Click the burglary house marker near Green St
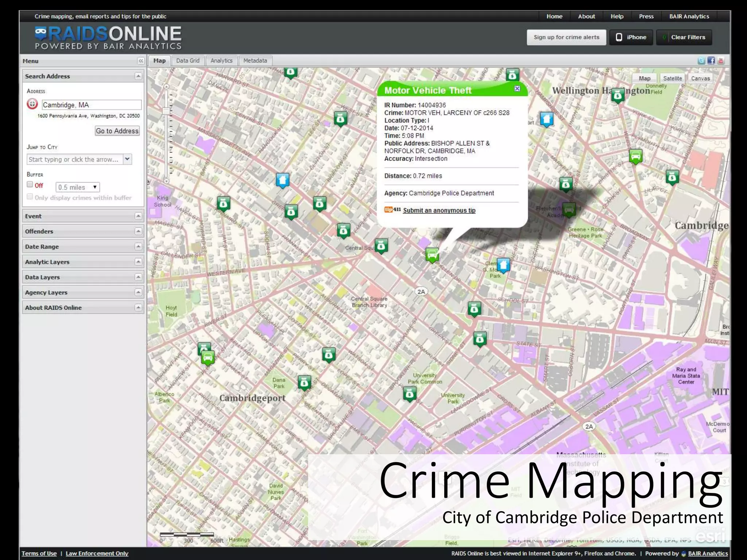 283,180
